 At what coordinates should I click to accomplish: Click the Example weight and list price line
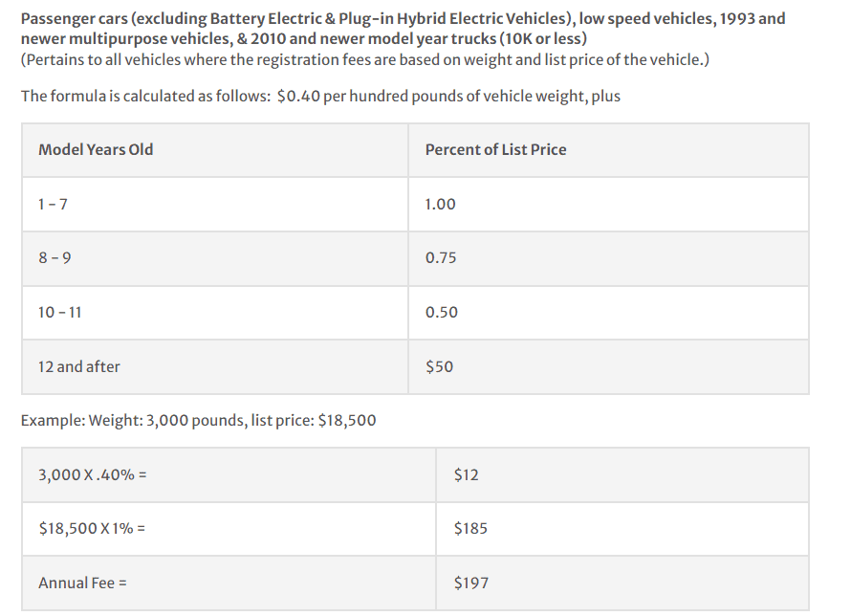[198, 421]
